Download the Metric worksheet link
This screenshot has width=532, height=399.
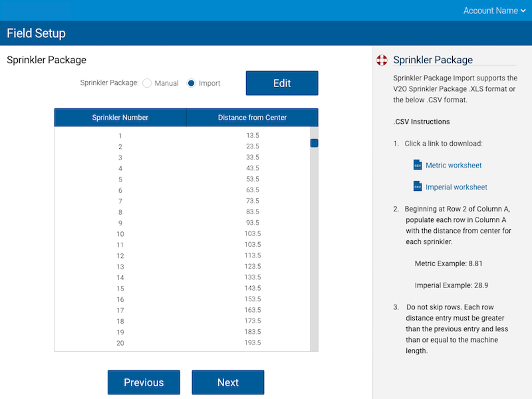click(454, 165)
